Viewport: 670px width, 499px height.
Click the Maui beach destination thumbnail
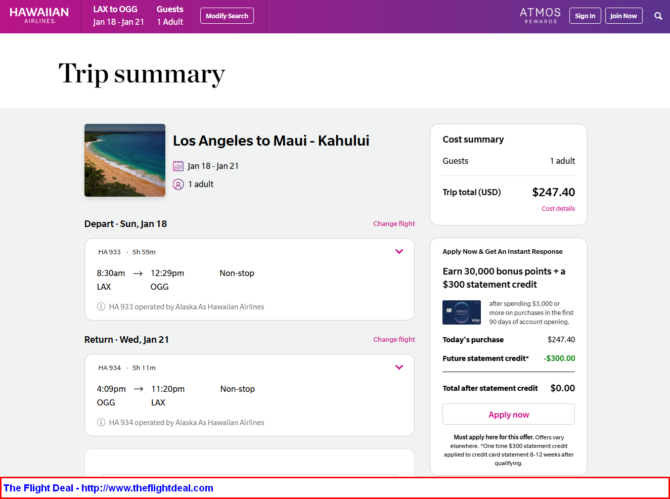[x=125, y=160]
